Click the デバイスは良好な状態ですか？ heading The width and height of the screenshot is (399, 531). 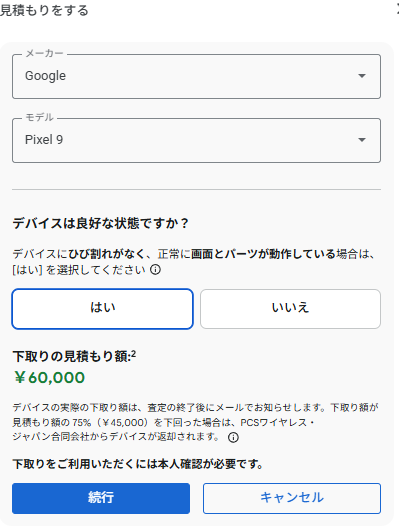[100, 224]
